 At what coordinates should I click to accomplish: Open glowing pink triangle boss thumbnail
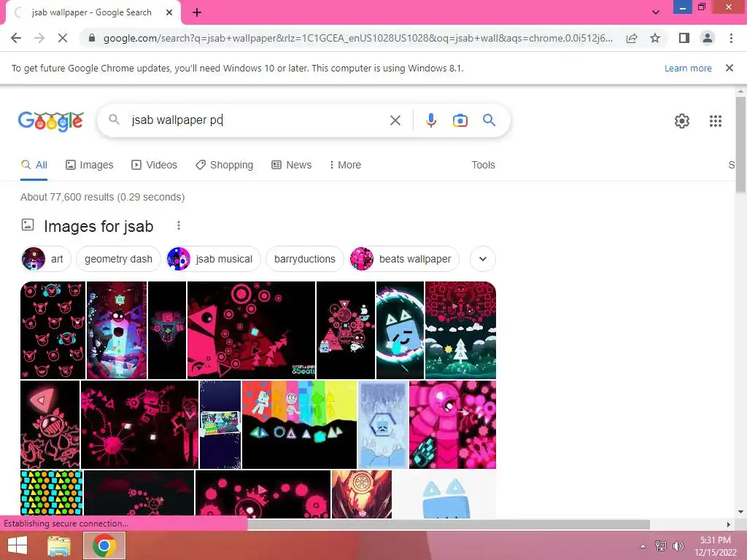point(50,425)
